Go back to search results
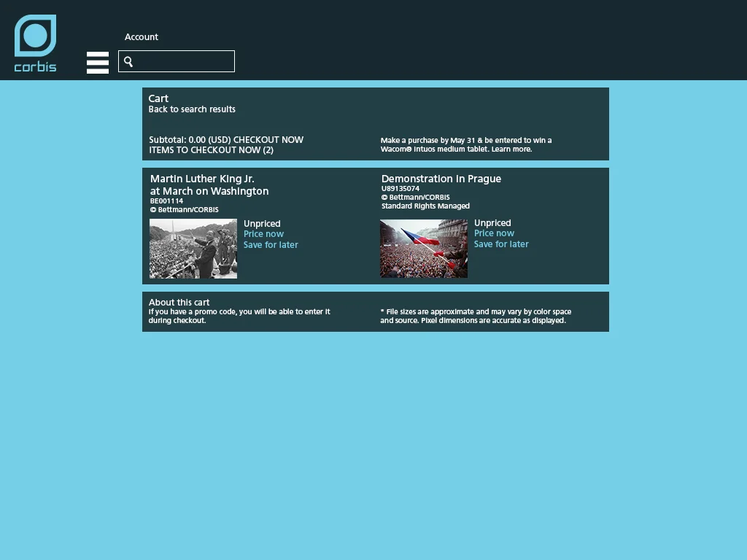 192,109
